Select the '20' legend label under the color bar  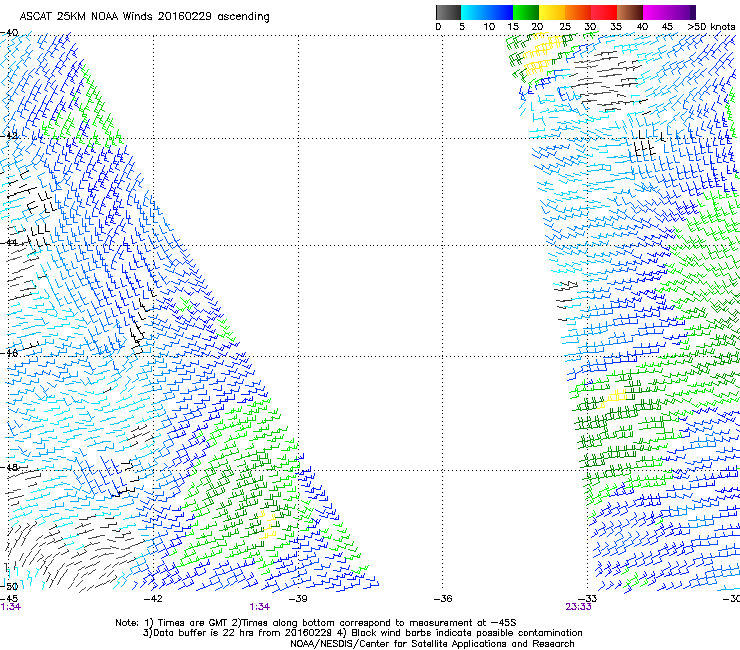click(537, 27)
